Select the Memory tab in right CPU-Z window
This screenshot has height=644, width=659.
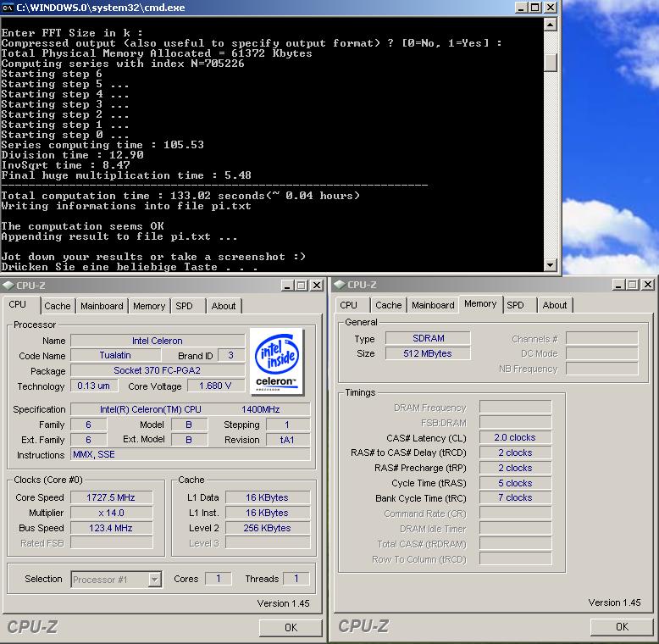tap(480, 303)
